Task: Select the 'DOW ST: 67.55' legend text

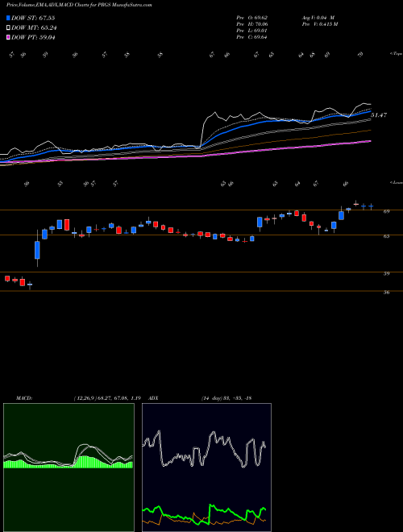Action: coord(33,18)
